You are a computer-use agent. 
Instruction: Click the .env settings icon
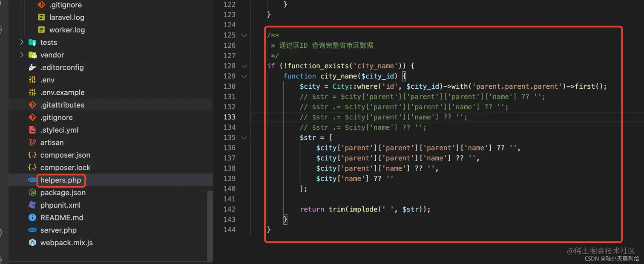(32, 80)
